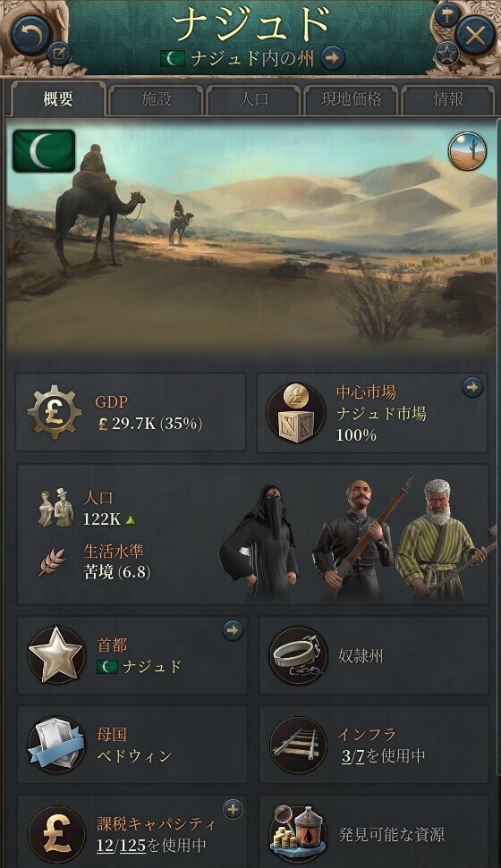Screen dimensions: 501x868
Task: Click the GDP gear pound icon
Action: coord(55,412)
